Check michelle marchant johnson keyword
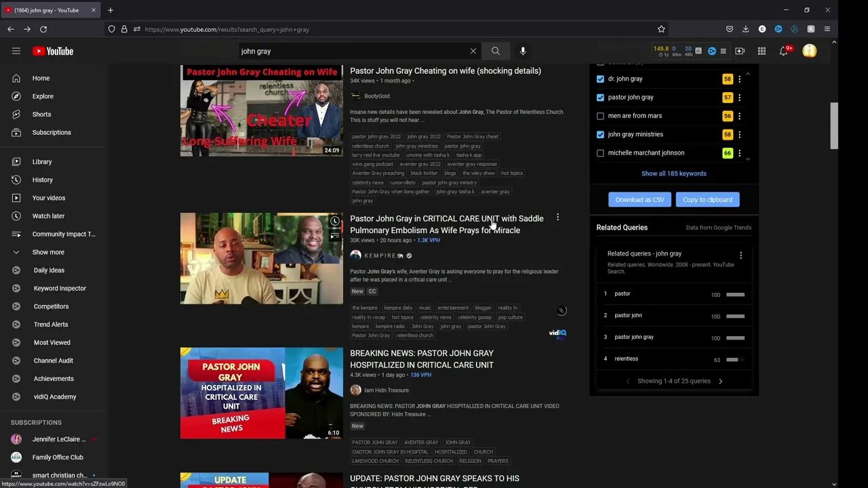 click(600, 153)
